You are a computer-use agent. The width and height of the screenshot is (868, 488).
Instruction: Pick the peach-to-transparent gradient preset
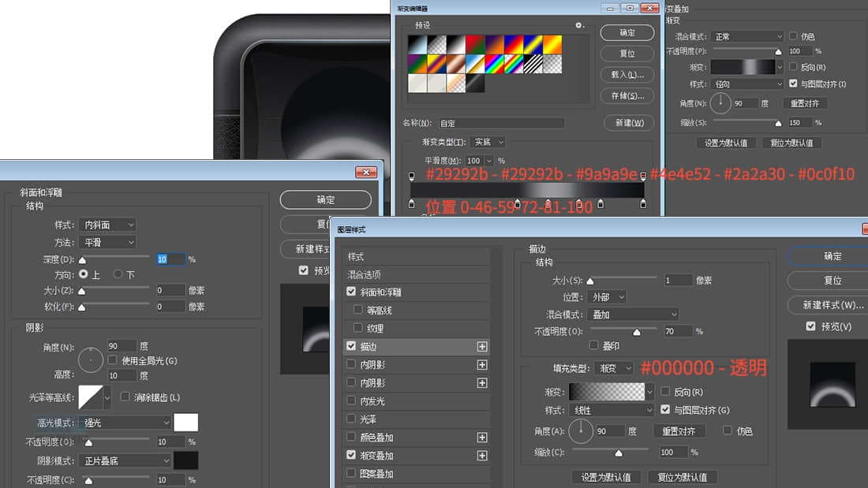455,84
